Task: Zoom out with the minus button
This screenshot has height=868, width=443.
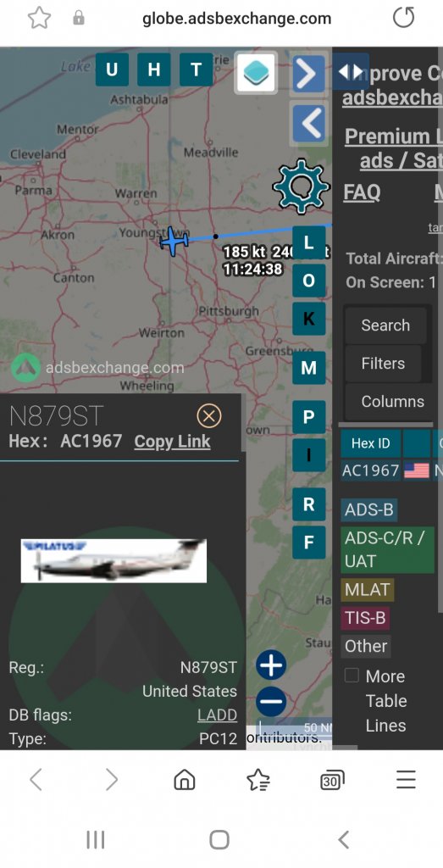Action: [271, 701]
